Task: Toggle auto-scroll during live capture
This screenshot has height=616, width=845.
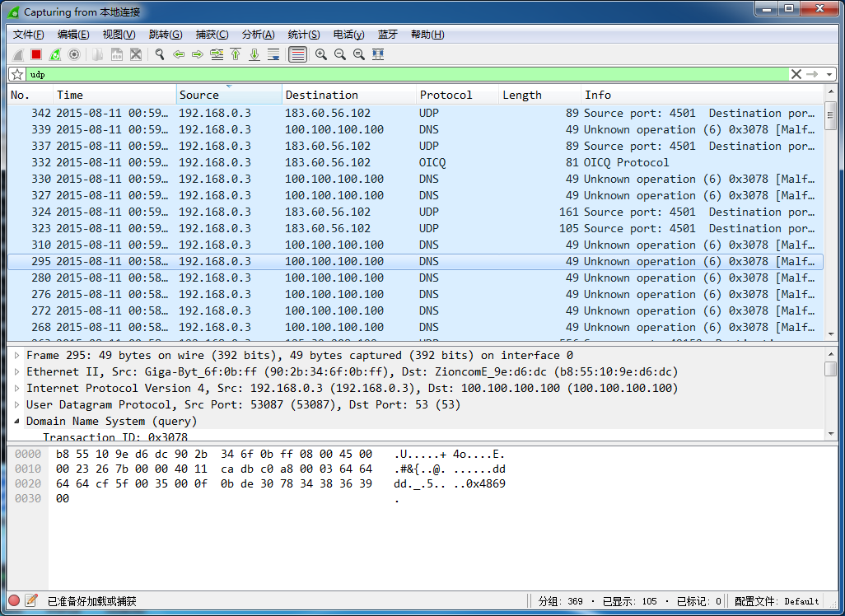Action: click(273, 54)
